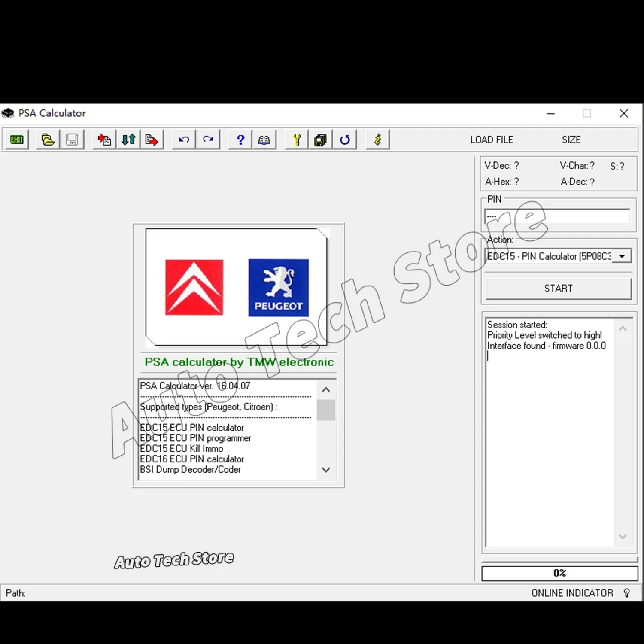
Task: Click the Refresh circular arrow icon
Action: pyautogui.click(x=345, y=139)
